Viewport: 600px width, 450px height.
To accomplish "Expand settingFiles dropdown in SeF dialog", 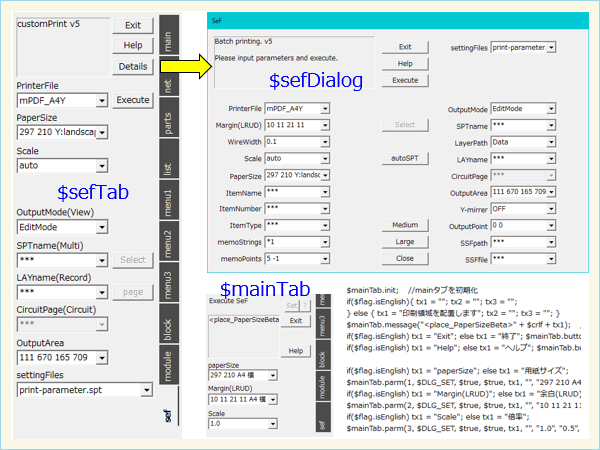I will (551, 47).
